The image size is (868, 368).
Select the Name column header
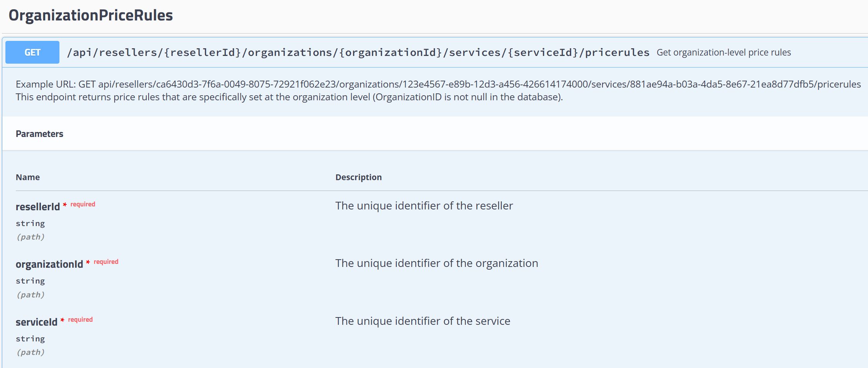click(x=27, y=177)
